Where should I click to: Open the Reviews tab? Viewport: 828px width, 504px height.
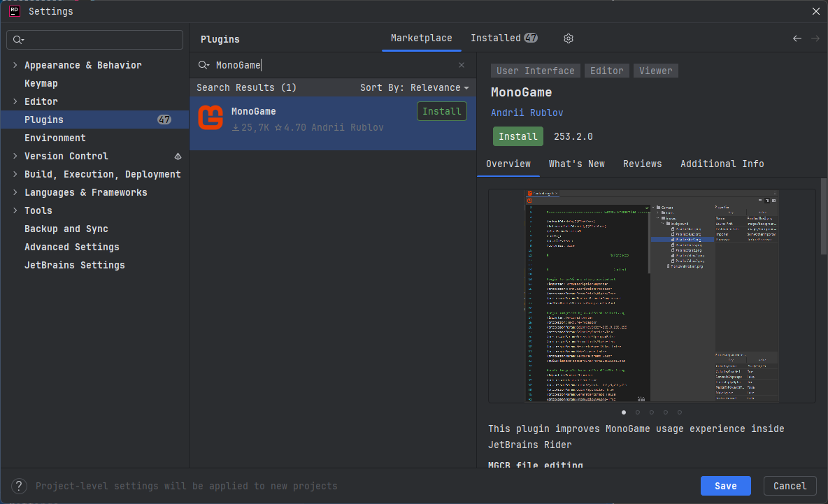tap(642, 163)
